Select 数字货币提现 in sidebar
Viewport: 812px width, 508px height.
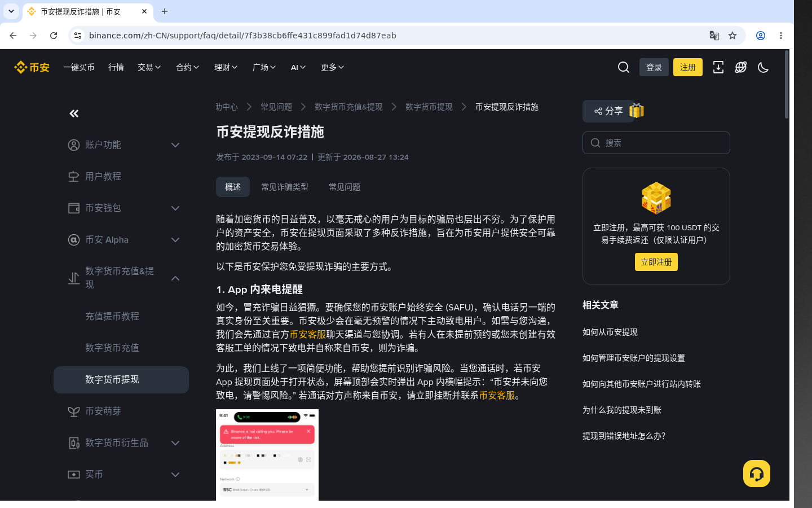pos(121,380)
